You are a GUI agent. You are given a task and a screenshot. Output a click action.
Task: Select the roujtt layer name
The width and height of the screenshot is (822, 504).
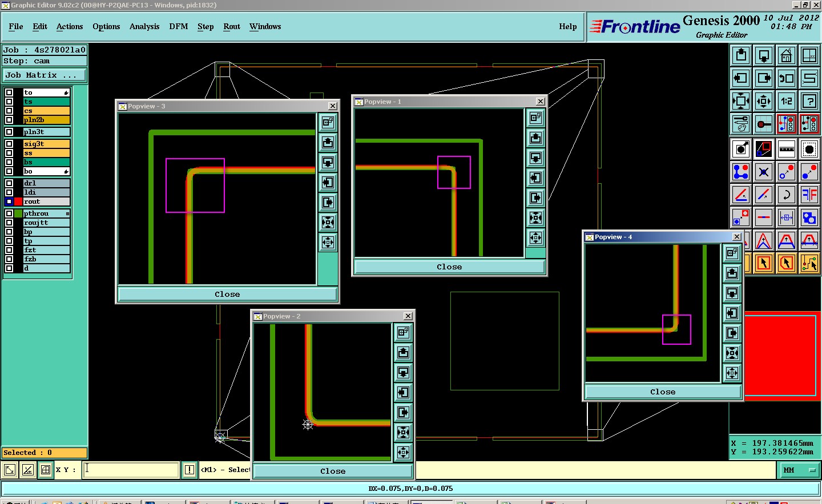[46, 223]
